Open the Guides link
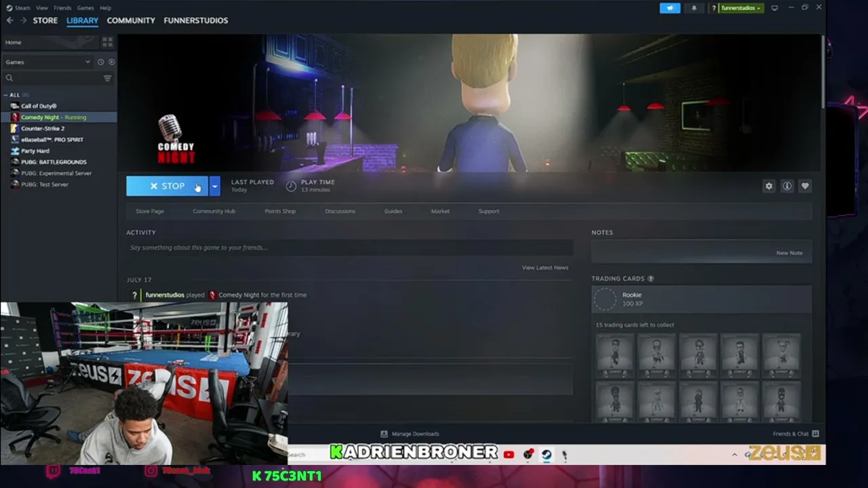Image resolution: width=868 pixels, height=488 pixels. (393, 211)
